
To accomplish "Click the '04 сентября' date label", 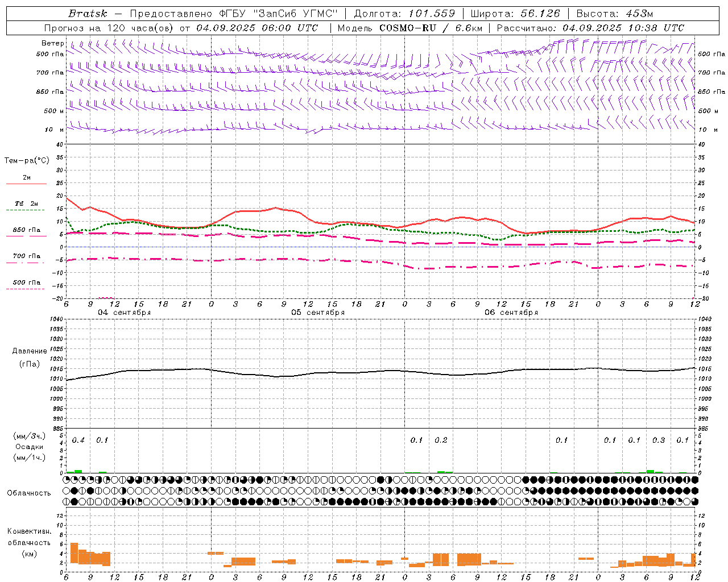I will click(x=124, y=313).
